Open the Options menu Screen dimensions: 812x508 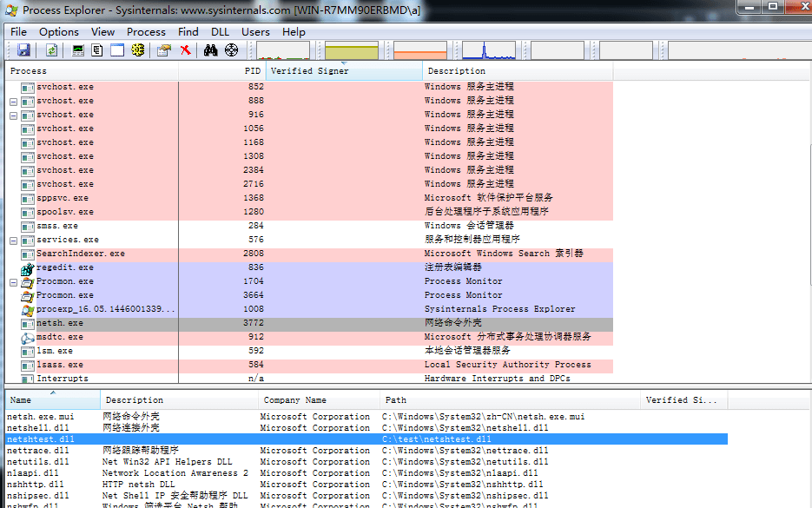[59, 31]
